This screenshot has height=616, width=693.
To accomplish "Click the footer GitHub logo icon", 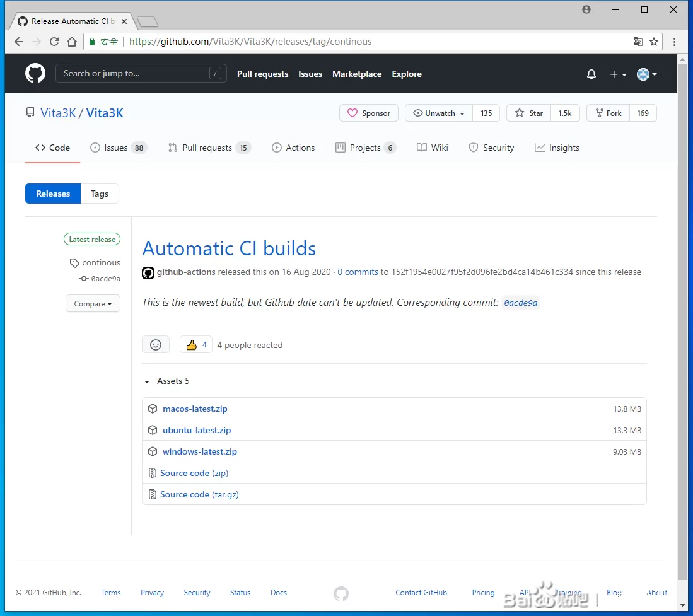I will (341, 593).
